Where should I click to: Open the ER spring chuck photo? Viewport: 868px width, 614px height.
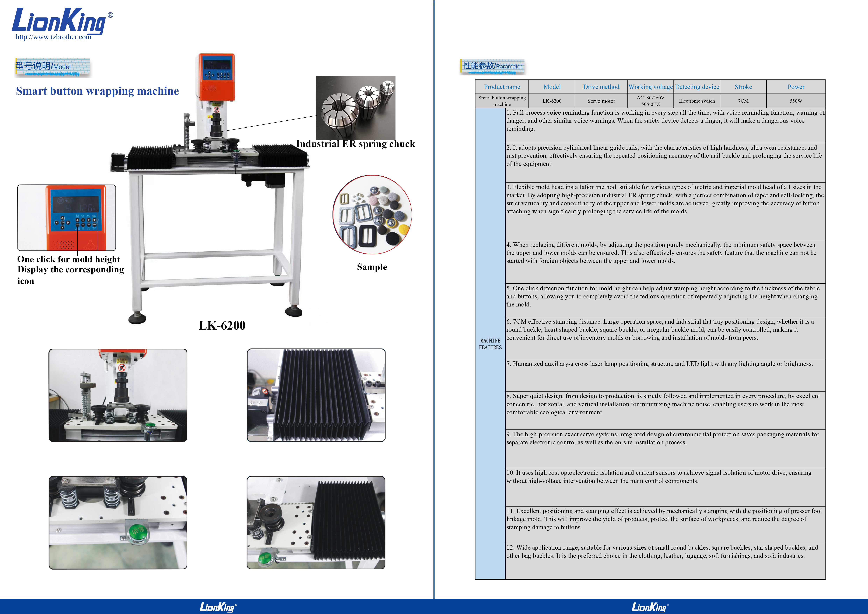point(355,108)
